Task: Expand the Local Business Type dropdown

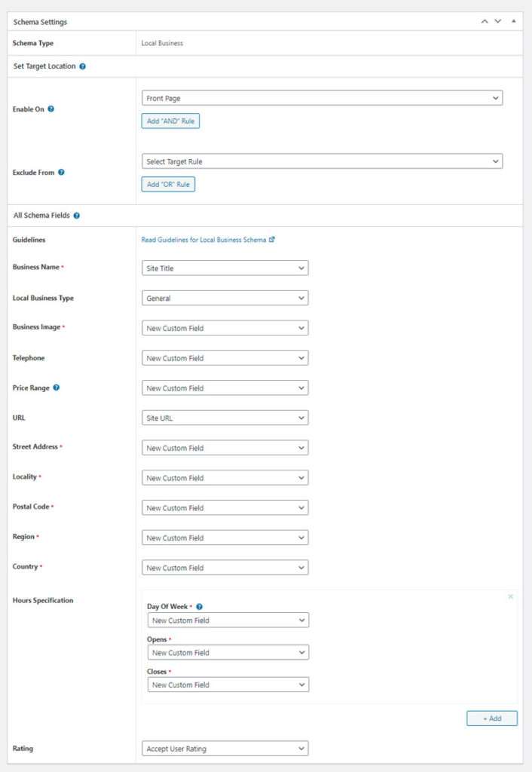Action: point(225,299)
